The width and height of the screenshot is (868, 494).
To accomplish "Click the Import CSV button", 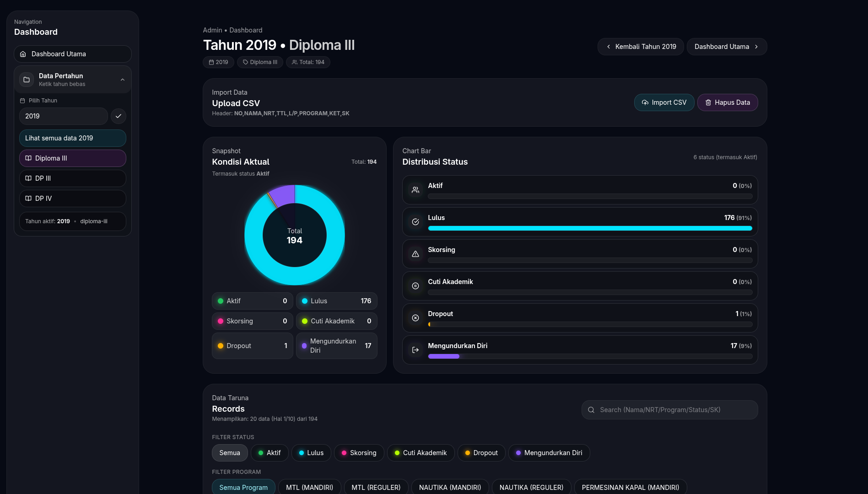I will pyautogui.click(x=664, y=102).
